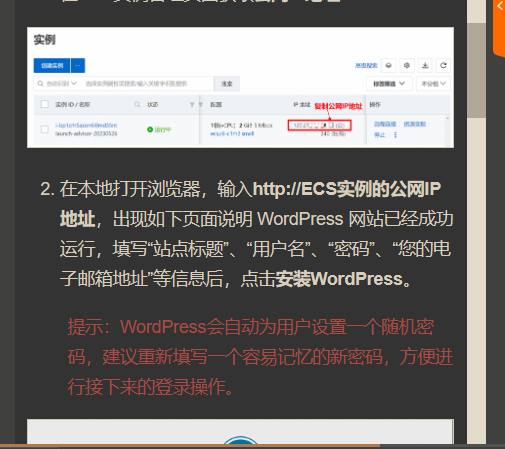Viewport: 505px width, 449px height.
Task: Click the magnifier icon in the search box
Action: tap(40, 83)
